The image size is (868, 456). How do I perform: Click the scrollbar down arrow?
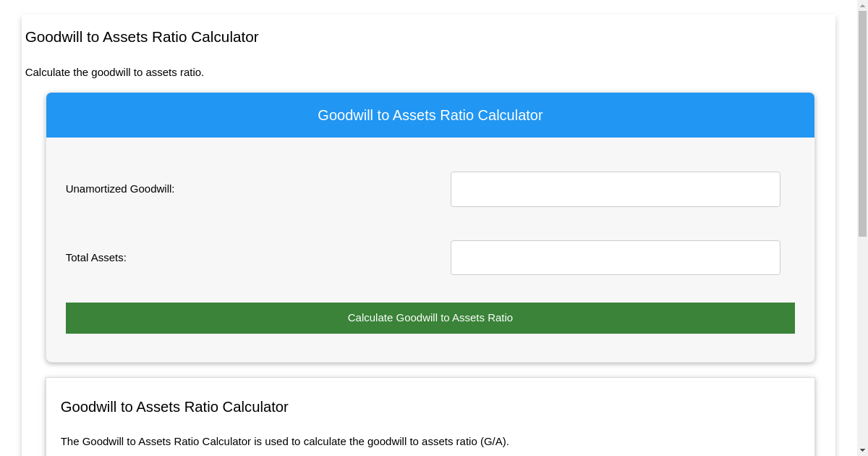(x=862, y=450)
